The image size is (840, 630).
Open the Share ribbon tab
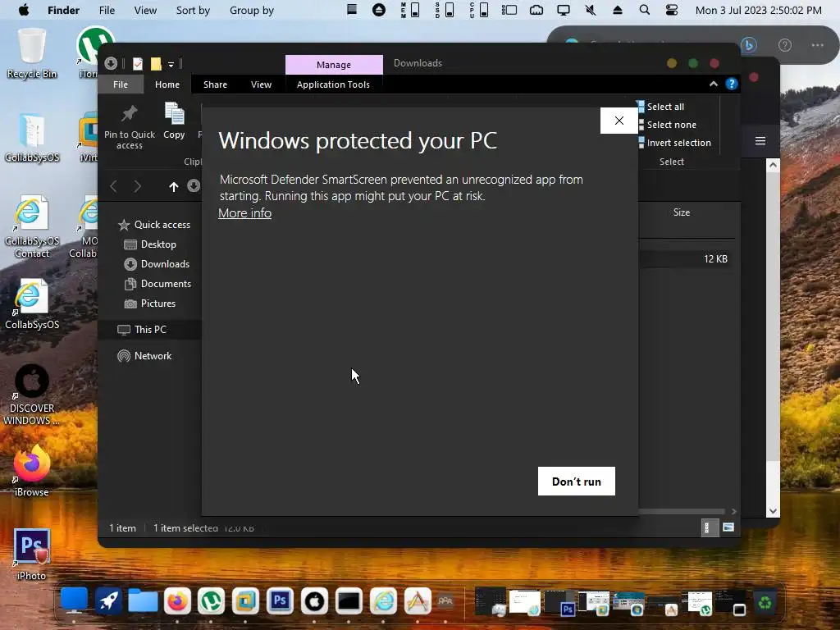pyautogui.click(x=216, y=84)
